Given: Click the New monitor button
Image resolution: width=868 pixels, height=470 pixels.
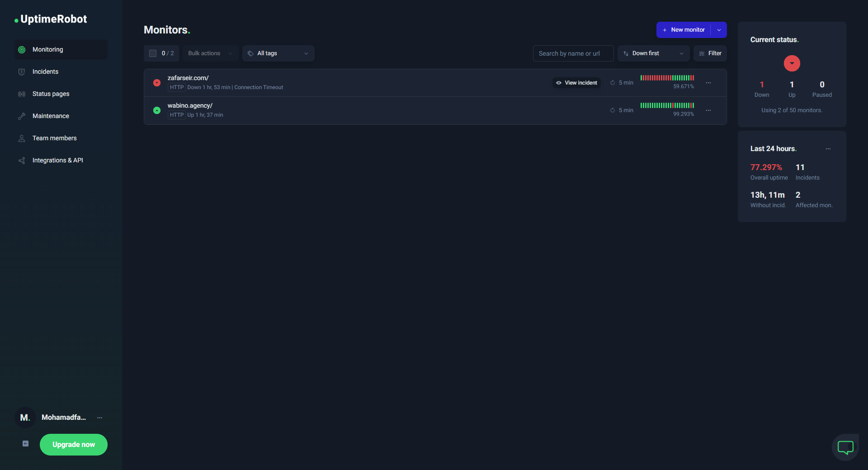Looking at the screenshot, I should (x=684, y=30).
